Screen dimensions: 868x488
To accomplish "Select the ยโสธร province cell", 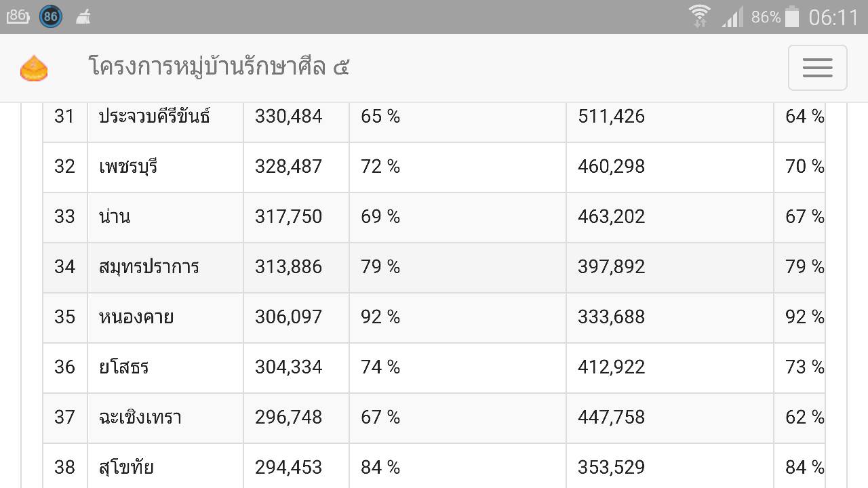I will pyautogui.click(x=165, y=368).
